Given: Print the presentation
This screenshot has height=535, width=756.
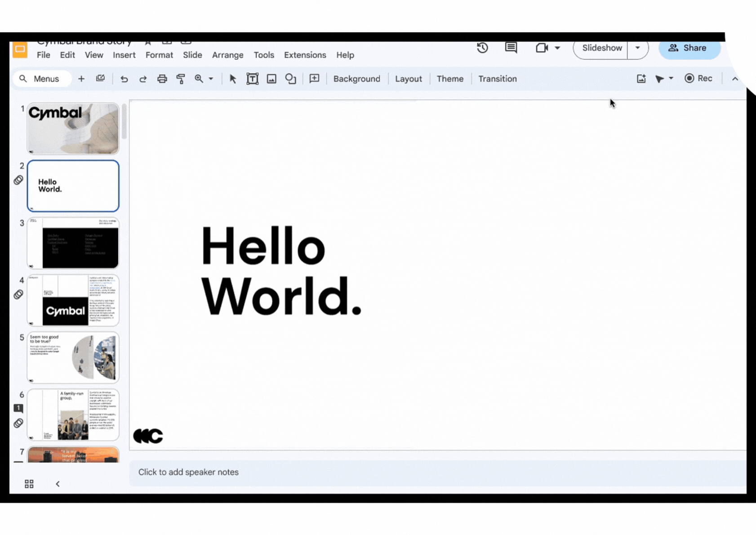Looking at the screenshot, I should click(162, 79).
